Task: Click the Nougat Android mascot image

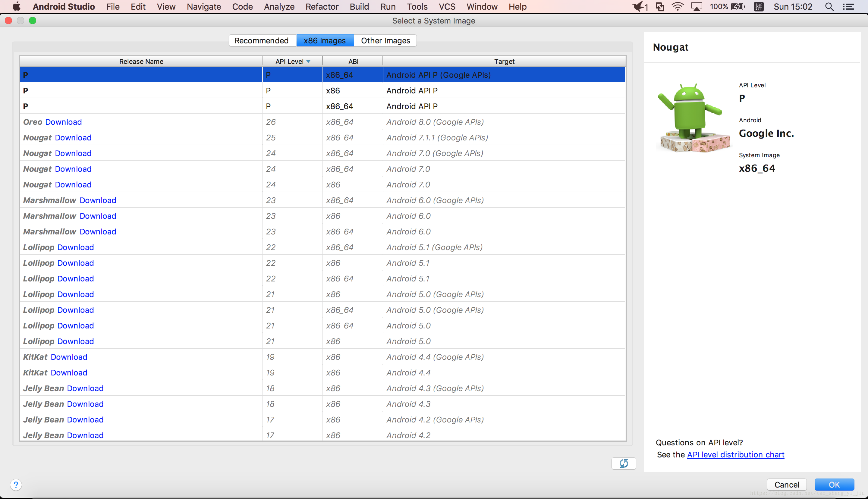Action: pyautogui.click(x=693, y=117)
